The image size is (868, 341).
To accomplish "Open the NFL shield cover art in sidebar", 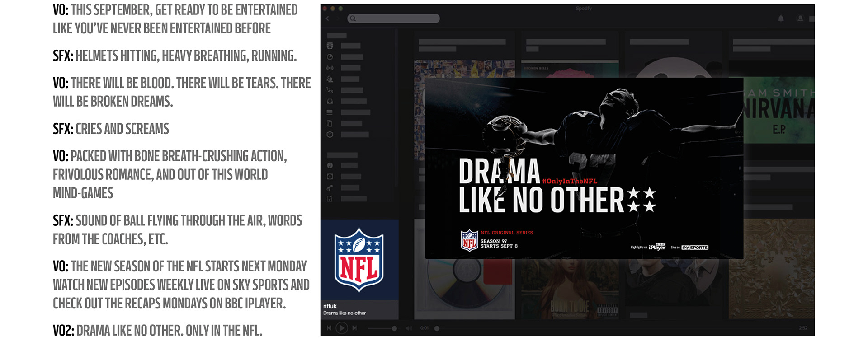I will coord(359,260).
